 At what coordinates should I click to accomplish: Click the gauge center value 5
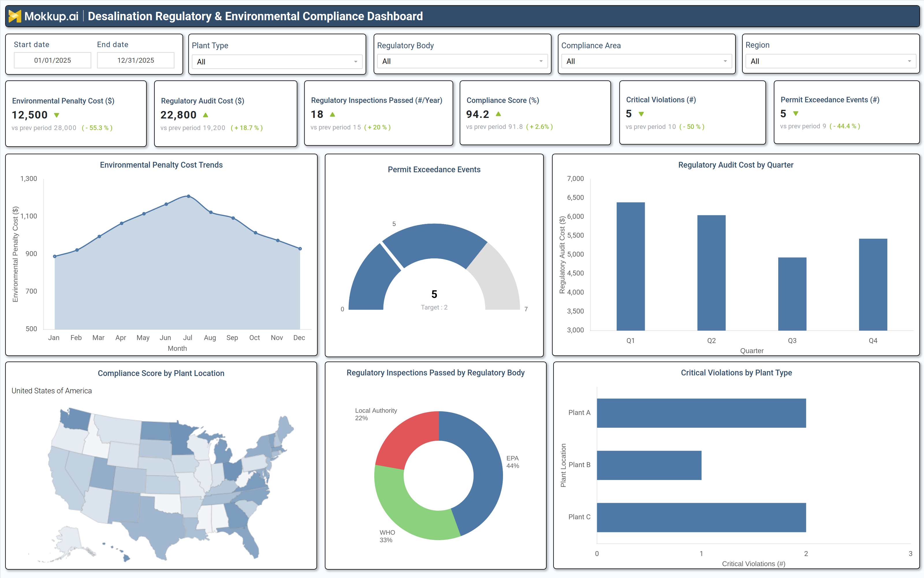click(x=434, y=294)
